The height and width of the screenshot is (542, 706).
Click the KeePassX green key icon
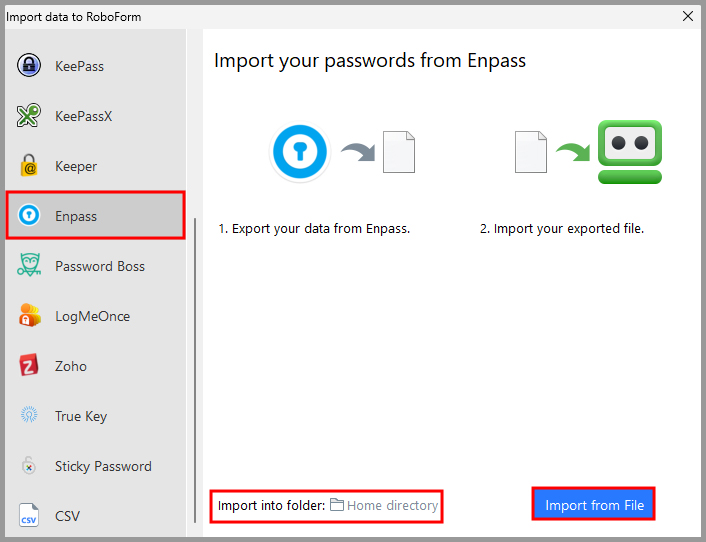29,116
